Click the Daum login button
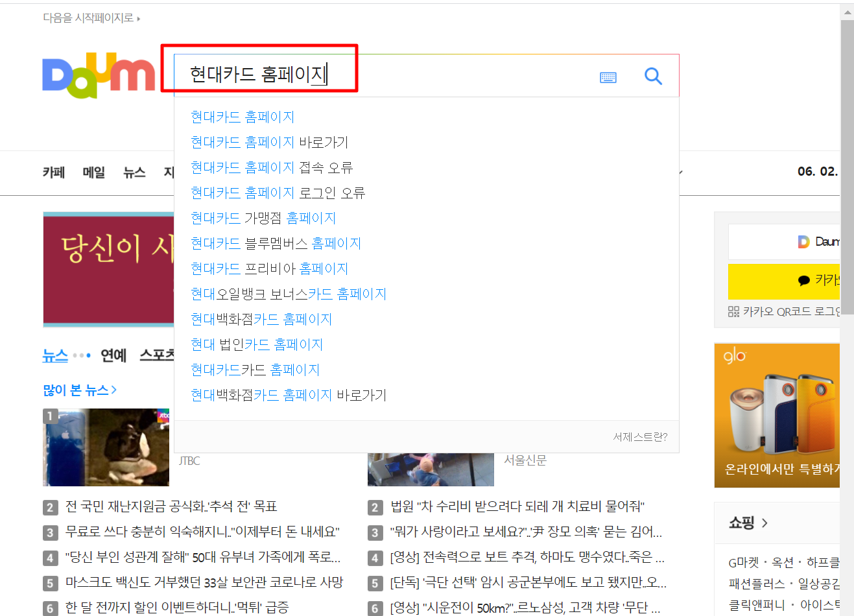This screenshot has height=616, width=854. point(784,242)
